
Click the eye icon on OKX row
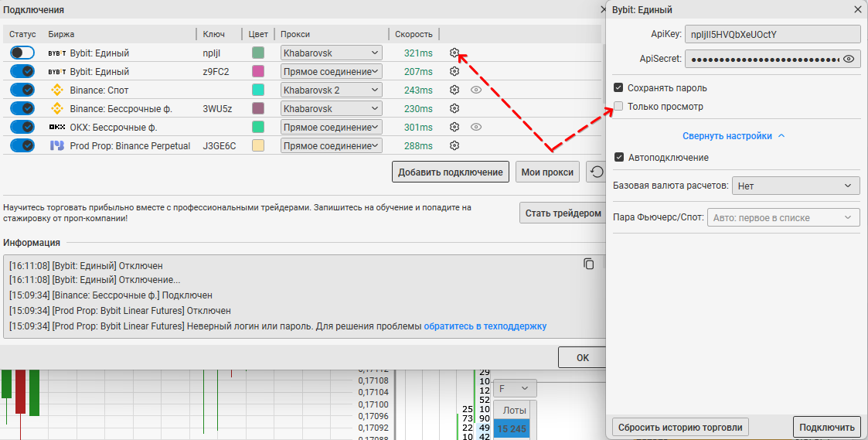[x=476, y=127]
